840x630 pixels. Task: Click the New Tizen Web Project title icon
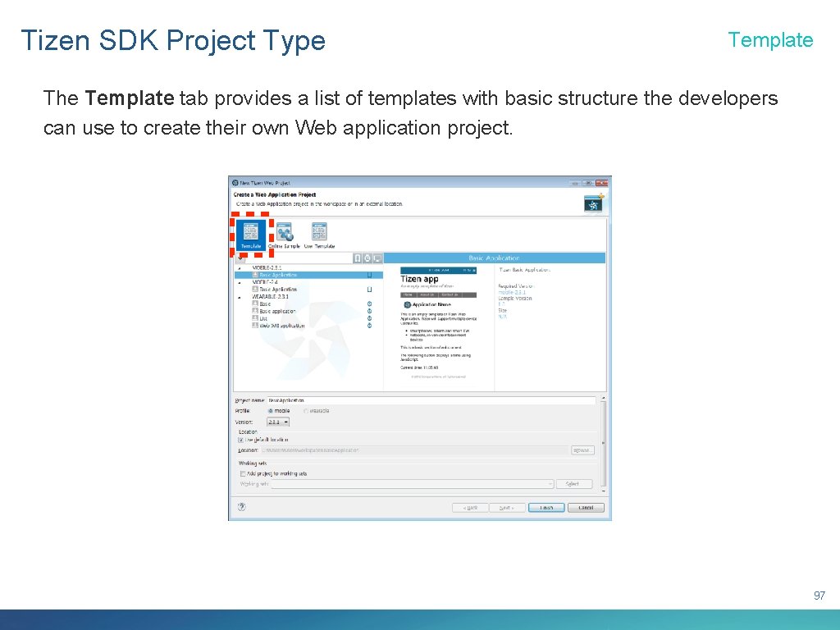[235, 183]
